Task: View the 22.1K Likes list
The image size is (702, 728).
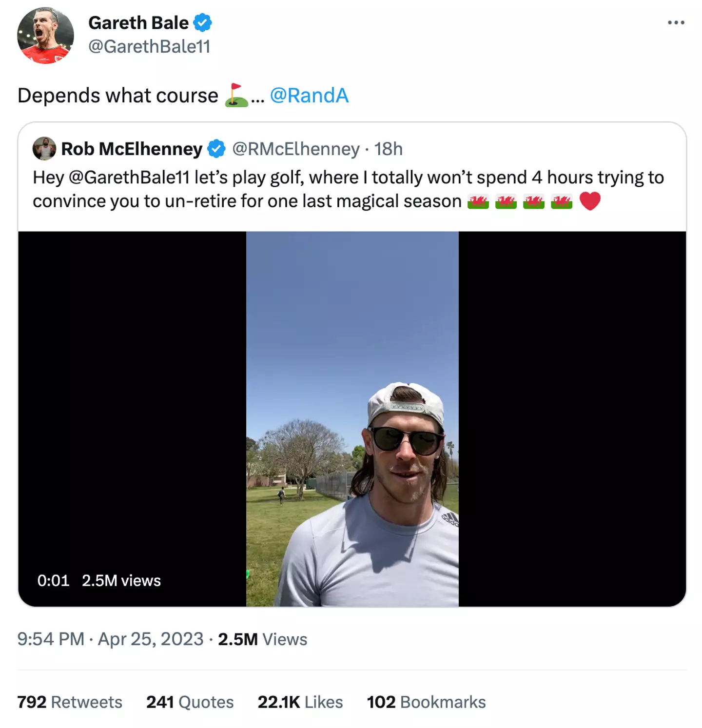Action: [x=300, y=702]
